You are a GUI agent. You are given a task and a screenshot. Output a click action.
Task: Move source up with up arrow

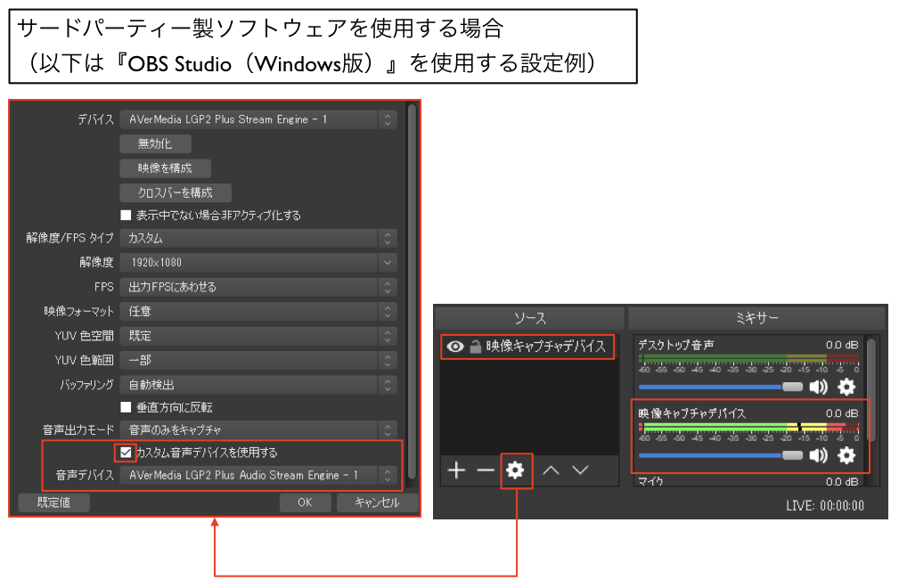(x=551, y=470)
